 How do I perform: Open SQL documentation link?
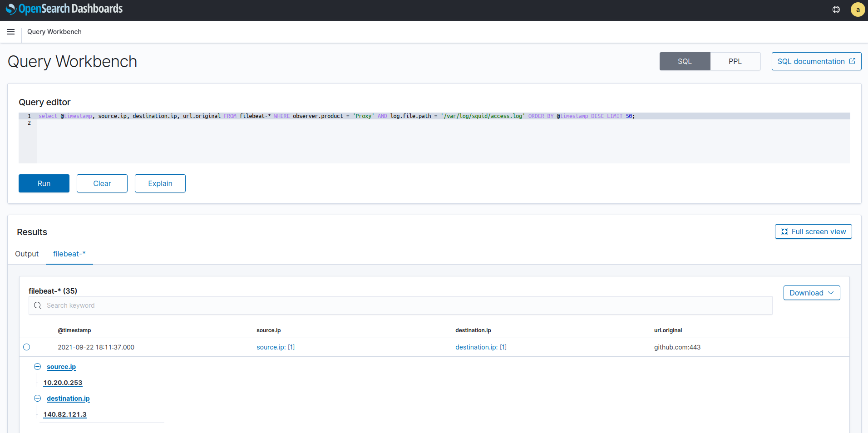(x=816, y=61)
